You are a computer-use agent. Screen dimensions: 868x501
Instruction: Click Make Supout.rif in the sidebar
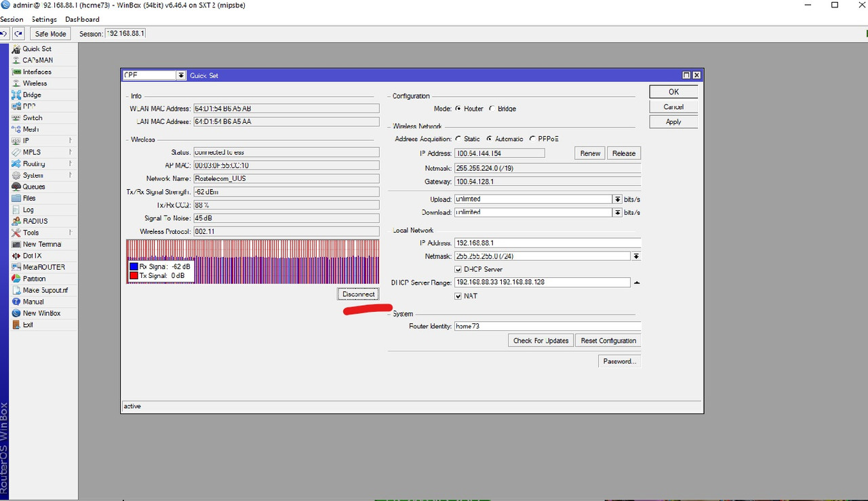click(x=45, y=291)
